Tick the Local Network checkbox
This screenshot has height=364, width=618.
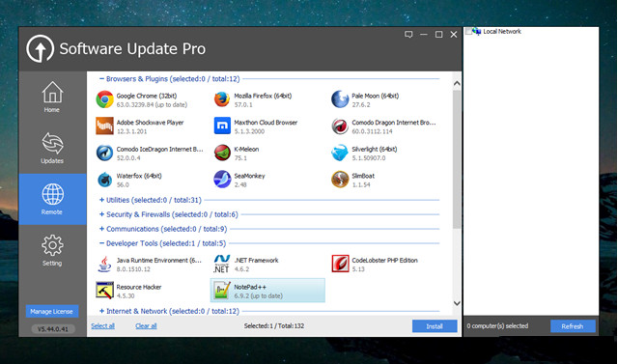click(468, 31)
